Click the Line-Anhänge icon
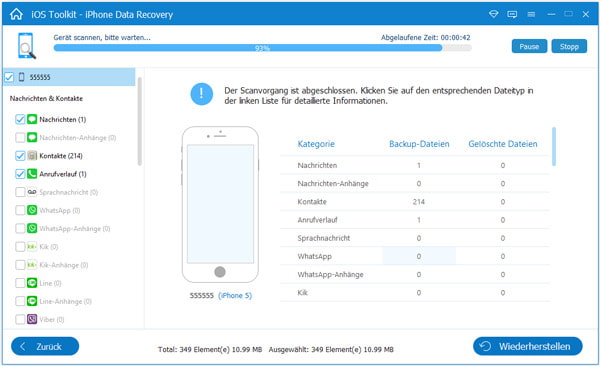This screenshot has width=600, height=366. click(x=32, y=301)
